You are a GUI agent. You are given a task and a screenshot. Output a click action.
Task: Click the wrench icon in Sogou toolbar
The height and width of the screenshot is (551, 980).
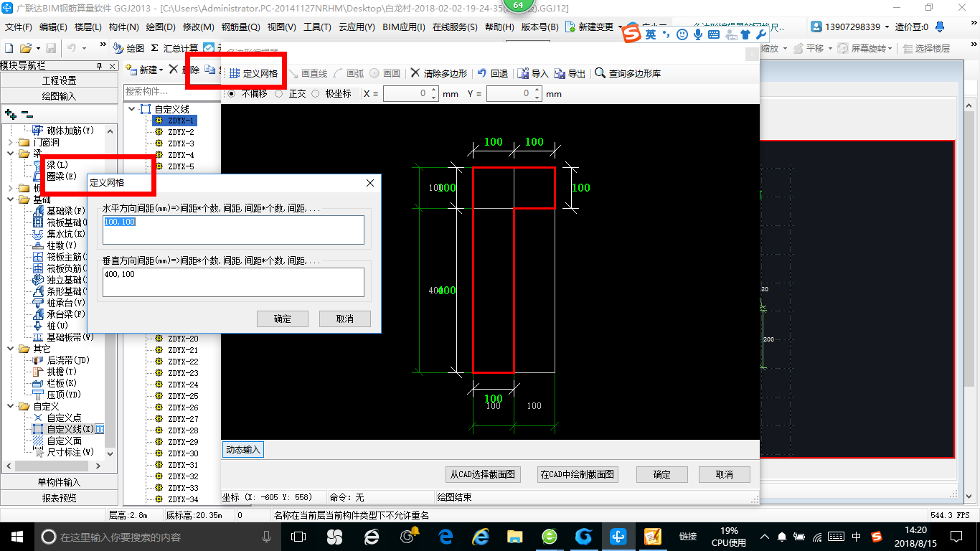pyautogui.click(x=762, y=34)
